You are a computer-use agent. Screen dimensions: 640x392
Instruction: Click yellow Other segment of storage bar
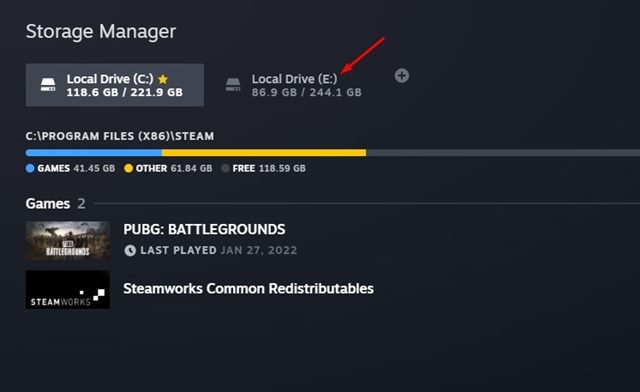click(x=264, y=153)
